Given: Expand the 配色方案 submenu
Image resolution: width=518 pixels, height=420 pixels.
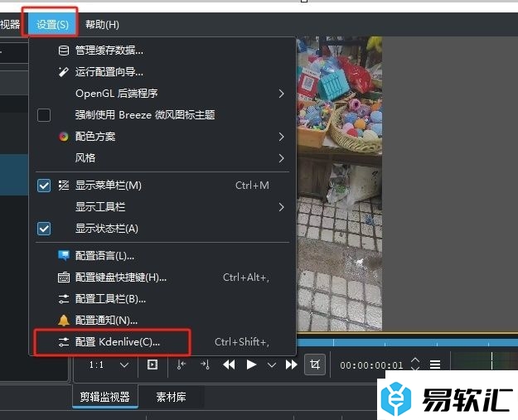Looking at the screenshot, I should click(162, 137).
